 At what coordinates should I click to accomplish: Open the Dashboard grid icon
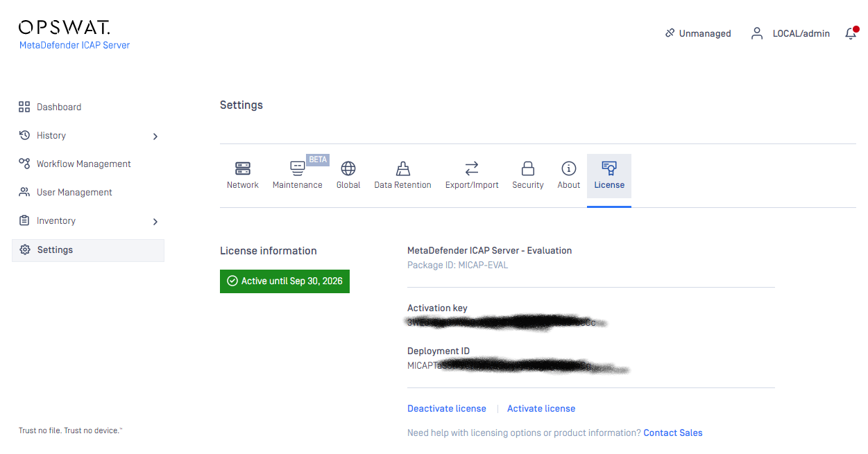pos(24,107)
